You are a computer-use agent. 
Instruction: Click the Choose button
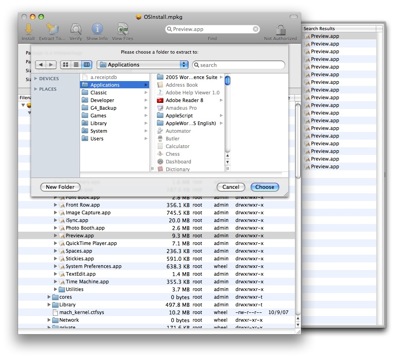265,187
